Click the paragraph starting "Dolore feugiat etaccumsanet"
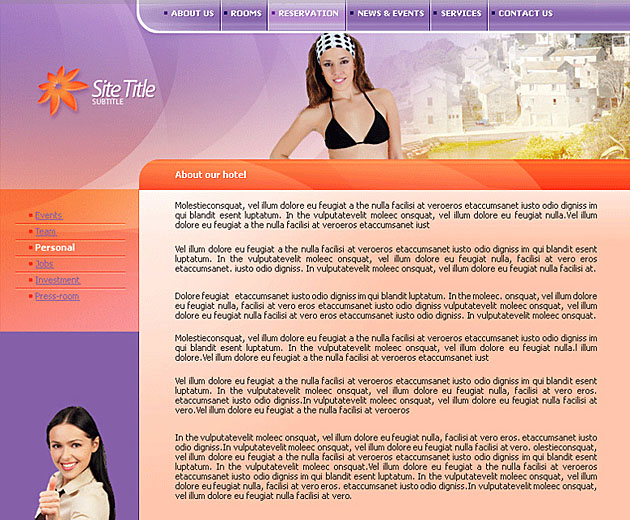This screenshot has width=630, height=520. [386, 306]
